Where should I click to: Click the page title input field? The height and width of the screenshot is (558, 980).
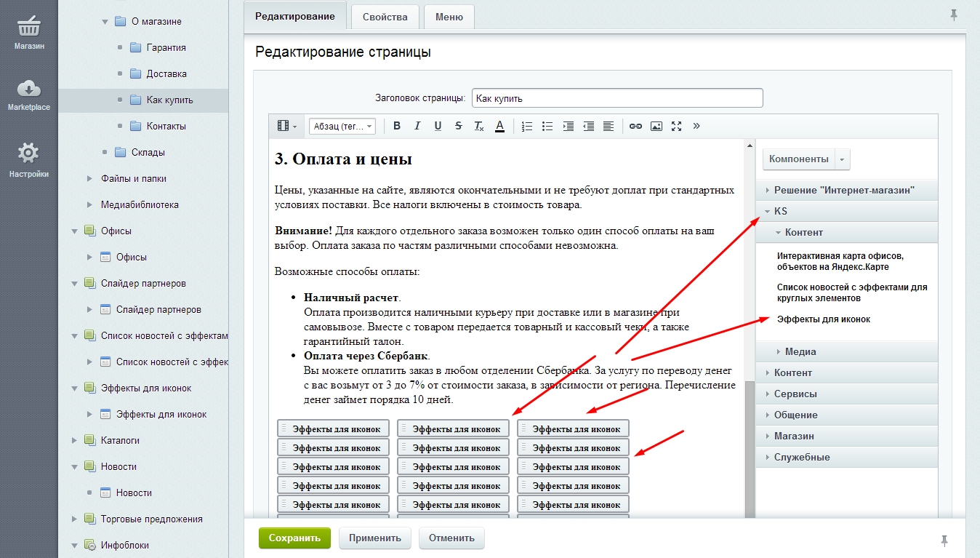click(x=616, y=98)
